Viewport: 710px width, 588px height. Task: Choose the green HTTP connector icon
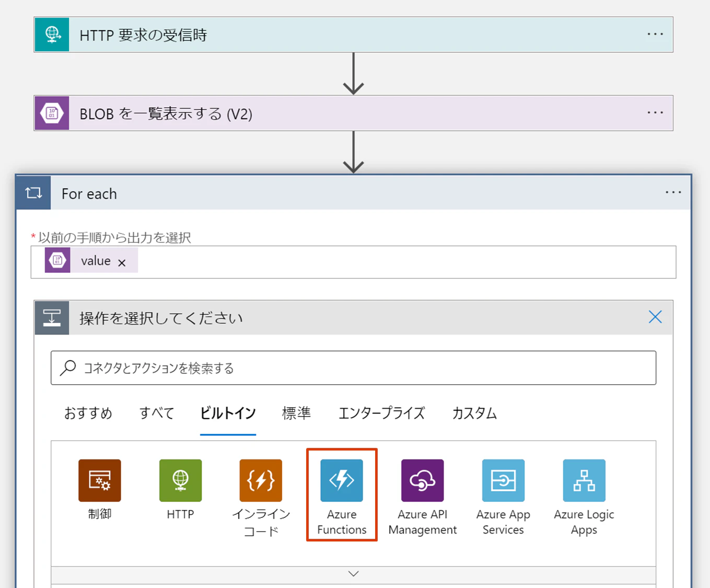click(180, 480)
